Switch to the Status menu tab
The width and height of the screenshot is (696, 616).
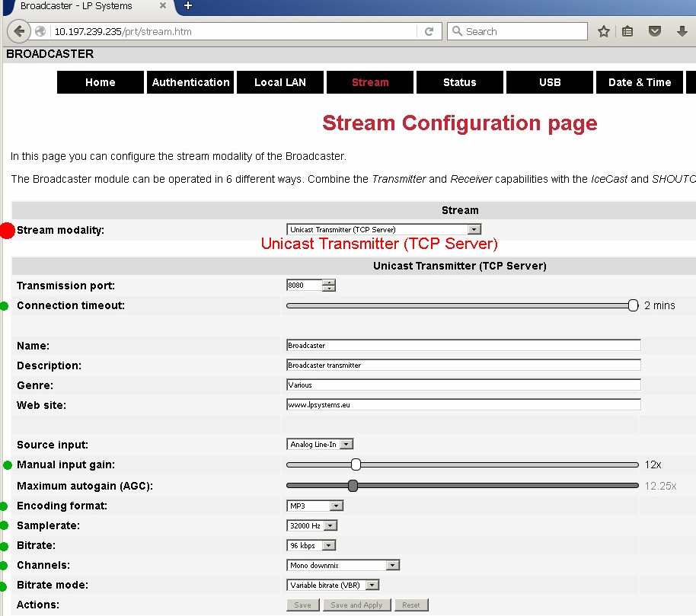[x=459, y=82]
